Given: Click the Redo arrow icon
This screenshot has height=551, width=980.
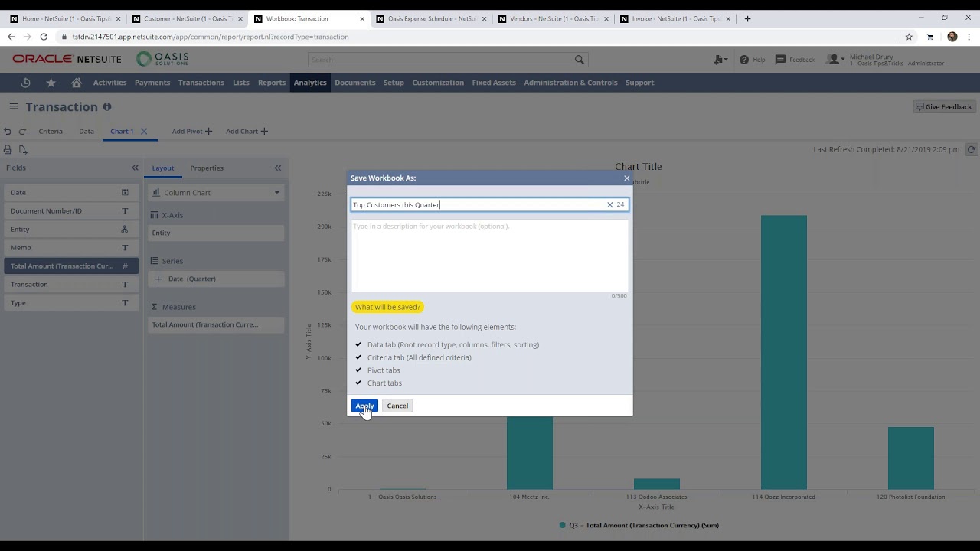Looking at the screenshot, I should pos(22,132).
